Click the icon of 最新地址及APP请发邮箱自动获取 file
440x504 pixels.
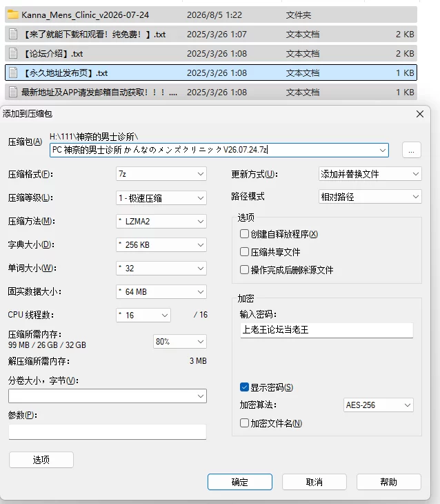pos(13,92)
